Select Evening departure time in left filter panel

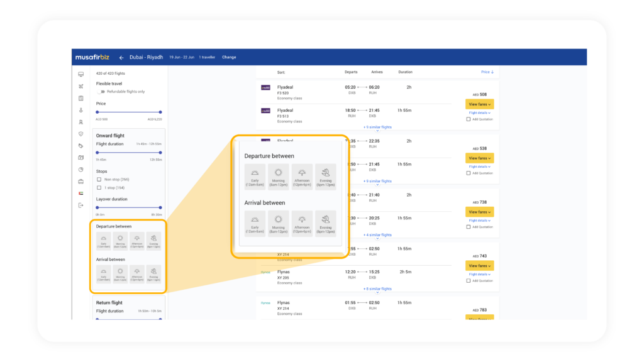click(153, 241)
